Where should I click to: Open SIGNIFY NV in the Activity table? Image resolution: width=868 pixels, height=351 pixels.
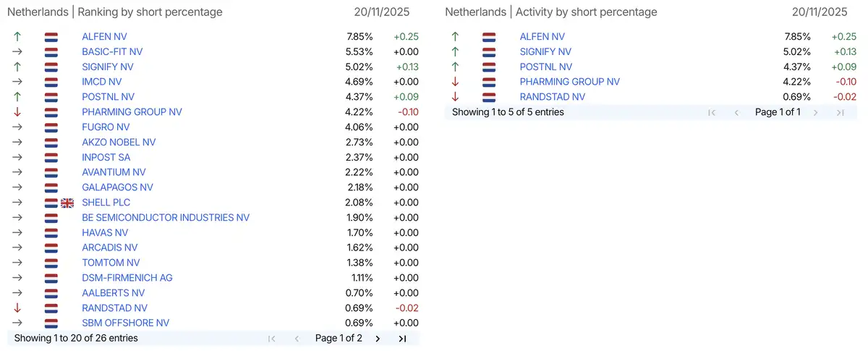(x=545, y=51)
